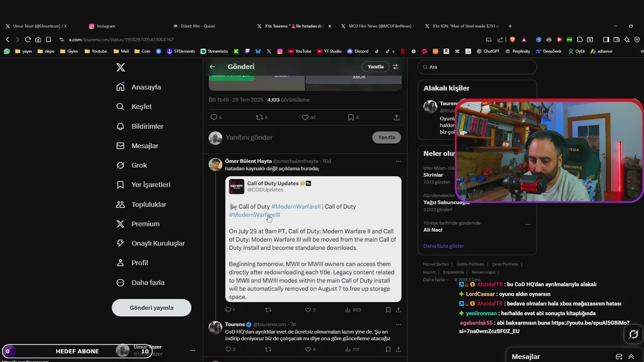View analytics showing 903 views
This screenshot has width=644, height=362.
click(x=353, y=310)
